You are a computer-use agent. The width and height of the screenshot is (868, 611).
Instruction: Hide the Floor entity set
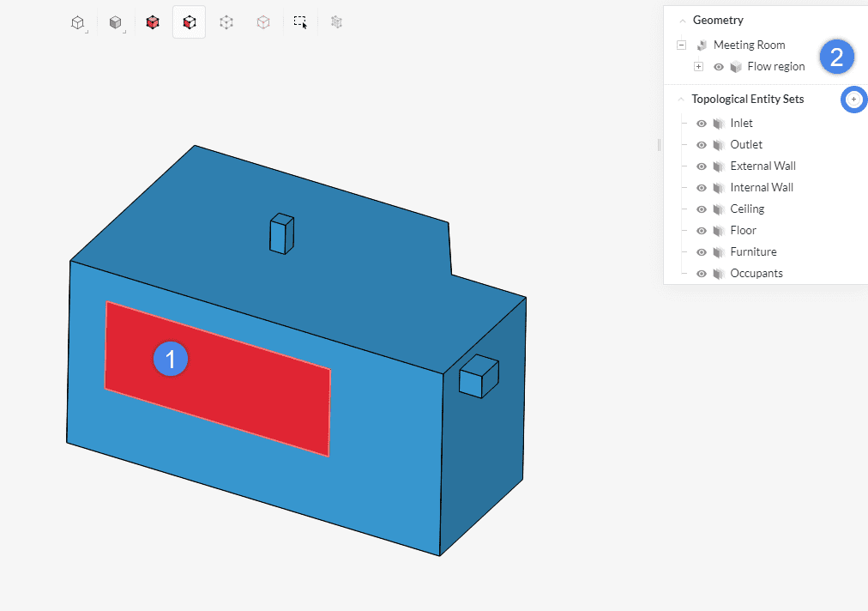701,230
